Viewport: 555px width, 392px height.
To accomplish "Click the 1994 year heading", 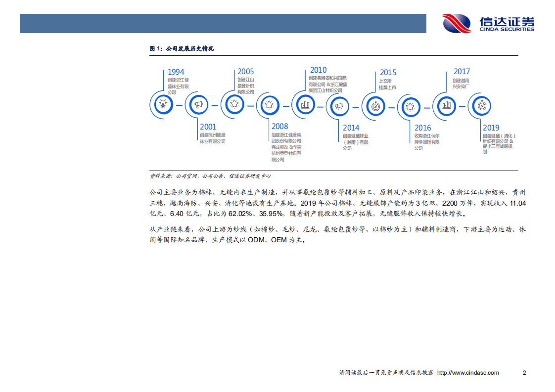I will pyautogui.click(x=176, y=72).
